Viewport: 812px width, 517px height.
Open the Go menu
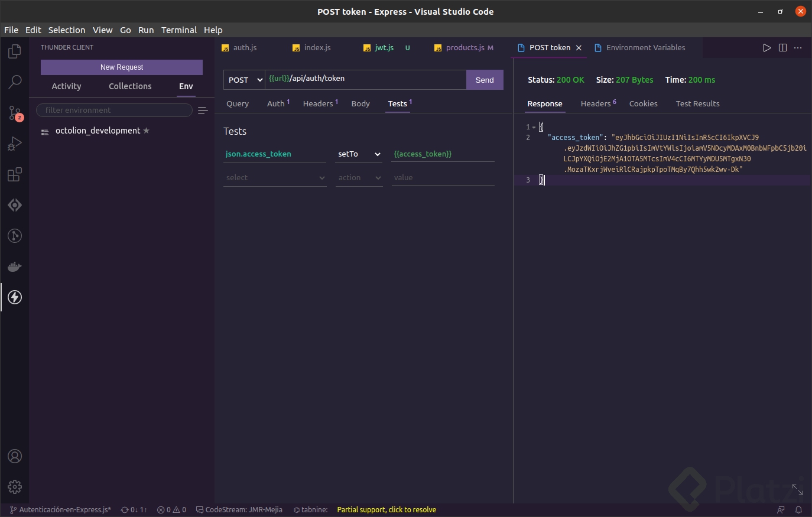(125, 30)
